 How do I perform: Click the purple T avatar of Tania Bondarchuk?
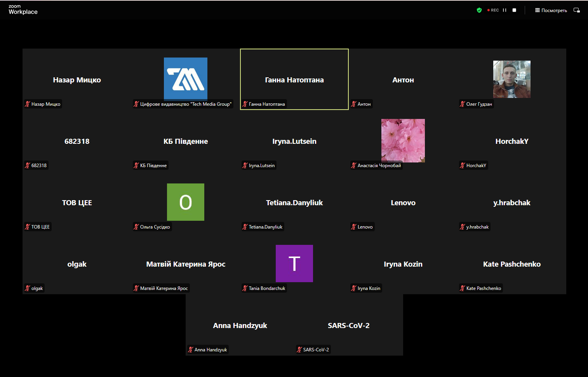pos(294,264)
